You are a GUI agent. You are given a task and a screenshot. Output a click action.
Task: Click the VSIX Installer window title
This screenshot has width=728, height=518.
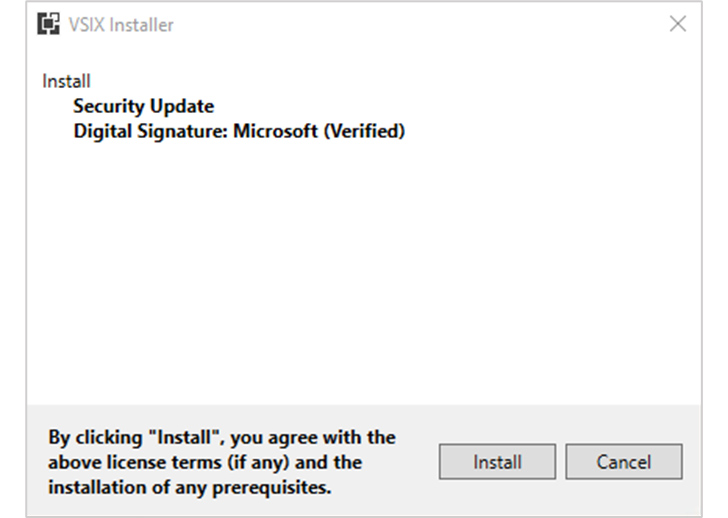(121, 25)
